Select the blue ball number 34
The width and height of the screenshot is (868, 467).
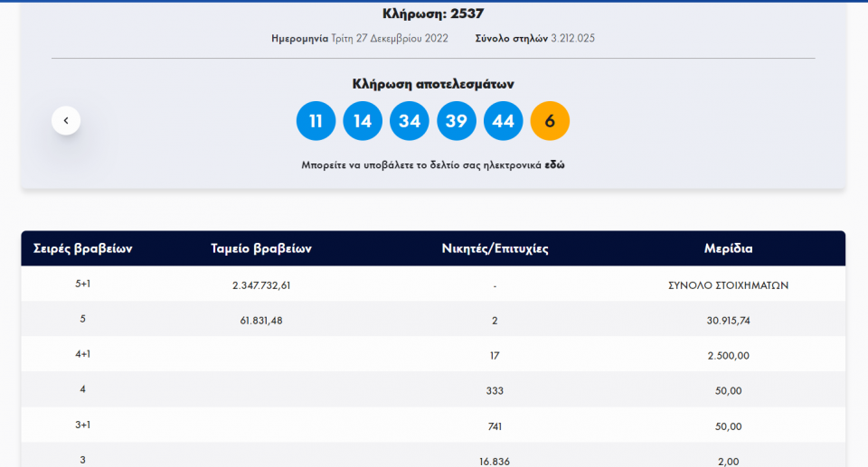[410, 121]
